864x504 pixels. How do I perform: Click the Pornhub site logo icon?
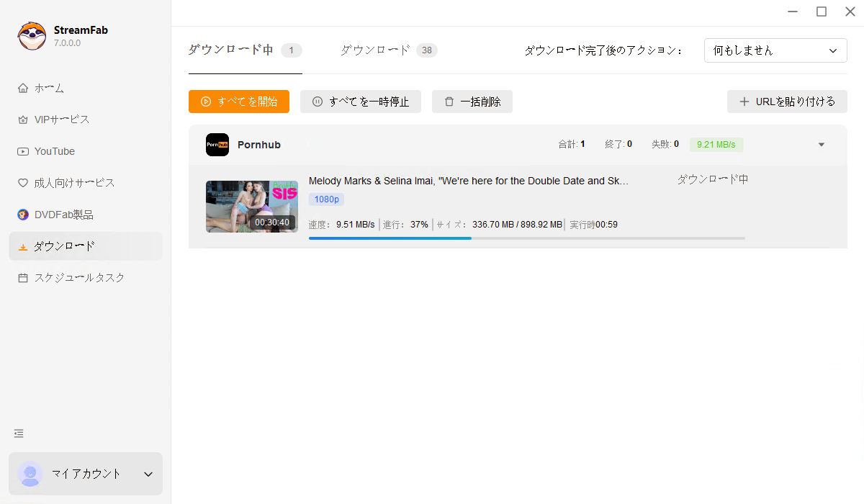tap(217, 145)
